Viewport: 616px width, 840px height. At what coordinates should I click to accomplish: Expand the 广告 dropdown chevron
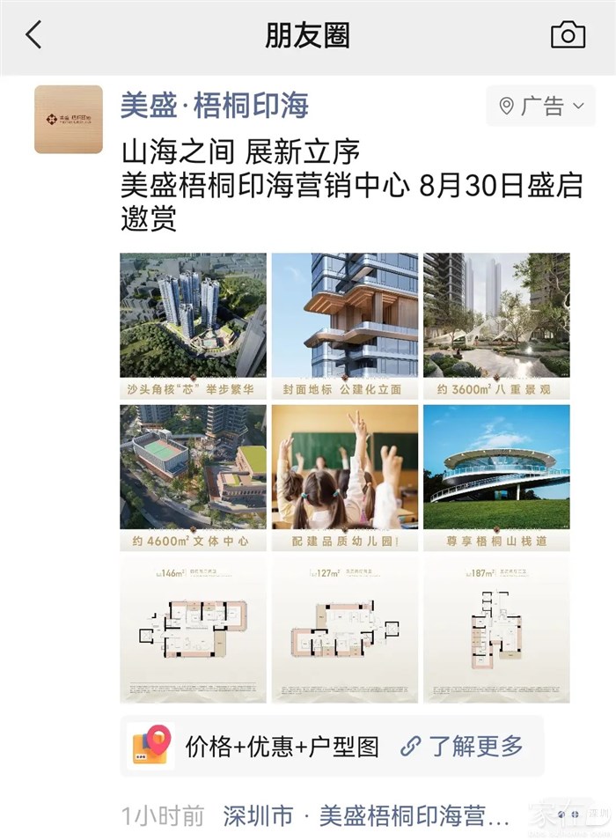[x=578, y=106]
